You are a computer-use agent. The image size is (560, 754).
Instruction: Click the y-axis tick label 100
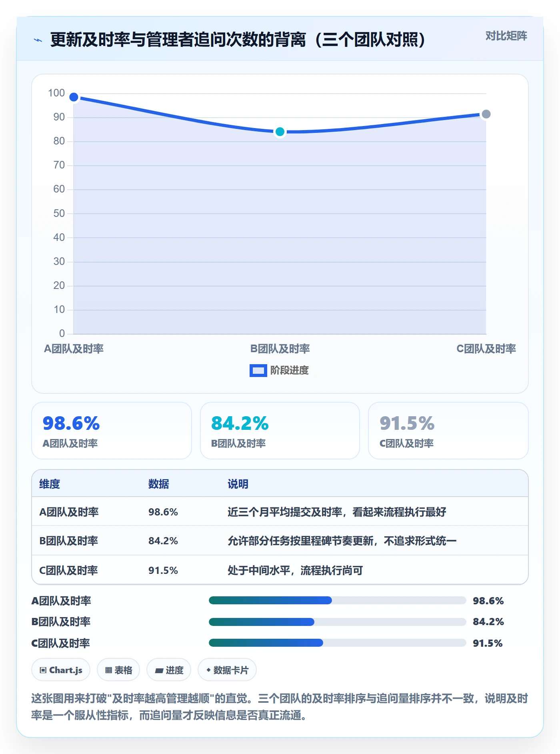(x=56, y=93)
